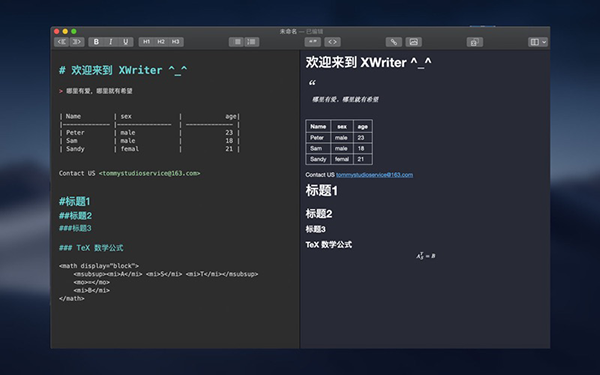Click the indent toolbar button
This screenshot has height=375, width=600.
(x=77, y=42)
